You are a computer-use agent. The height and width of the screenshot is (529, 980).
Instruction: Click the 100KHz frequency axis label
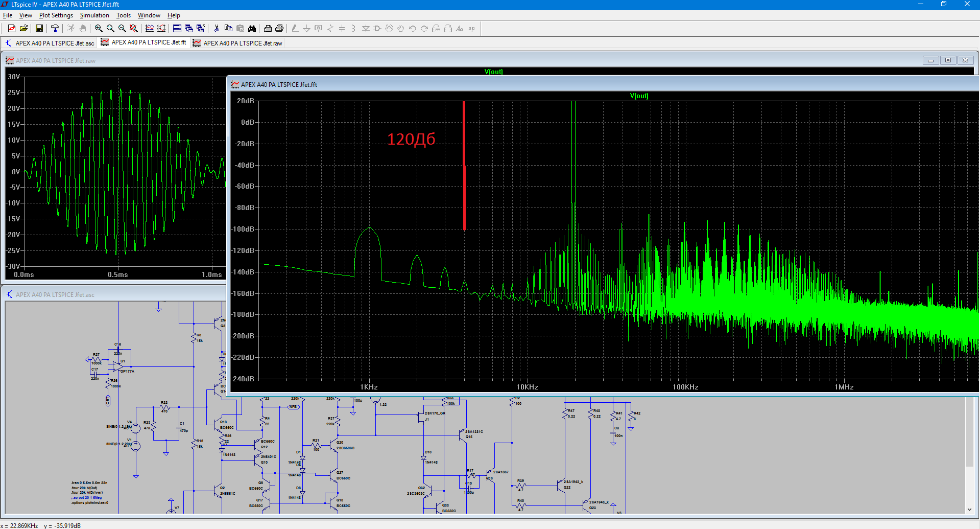tap(685, 387)
